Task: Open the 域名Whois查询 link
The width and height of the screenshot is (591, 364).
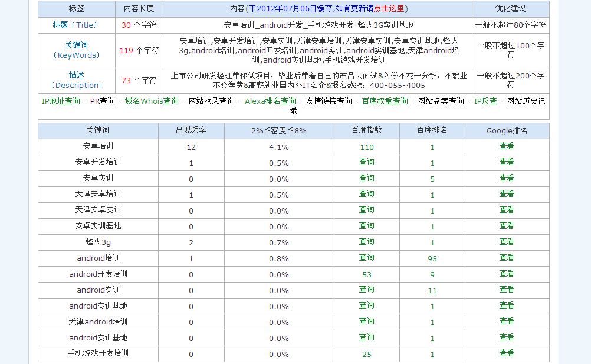Action: point(152,101)
